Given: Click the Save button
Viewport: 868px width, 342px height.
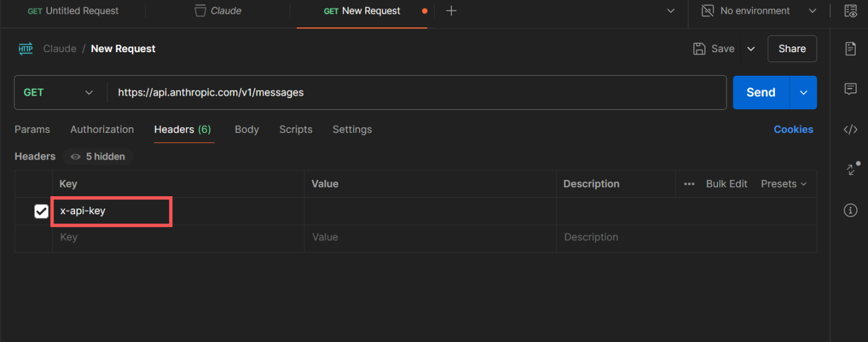Looking at the screenshot, I should 714,49.
